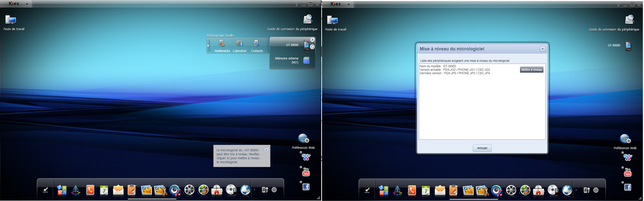644x201 pixels.
Task: Click the Dernière version line in dialog
Action: click(454, 73)
